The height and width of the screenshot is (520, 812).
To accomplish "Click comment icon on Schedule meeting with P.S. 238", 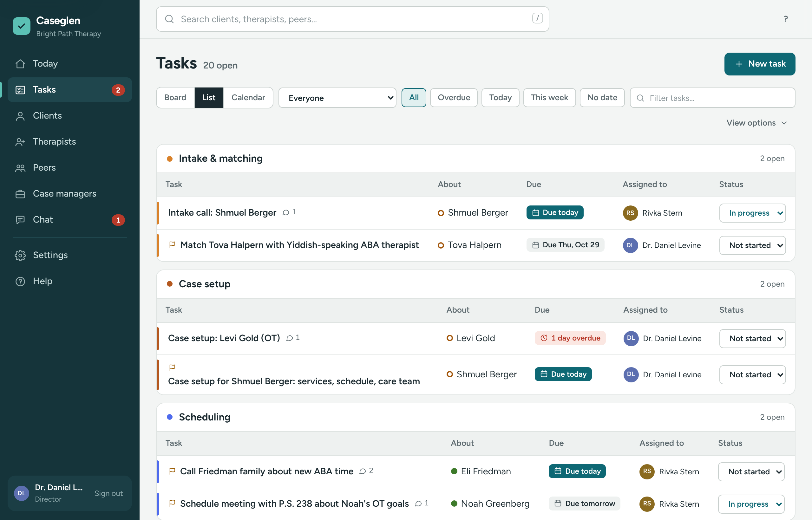I will [x=418, y=504].
